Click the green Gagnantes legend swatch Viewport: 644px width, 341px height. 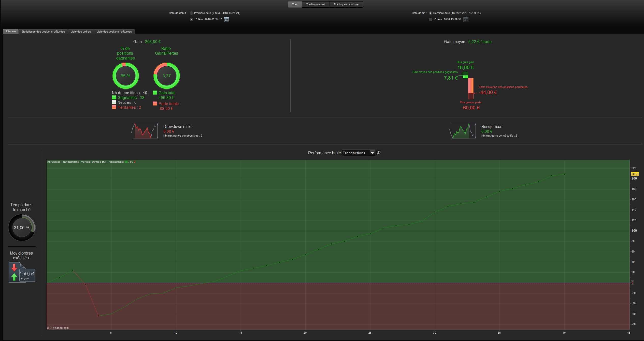pos(114,98)
